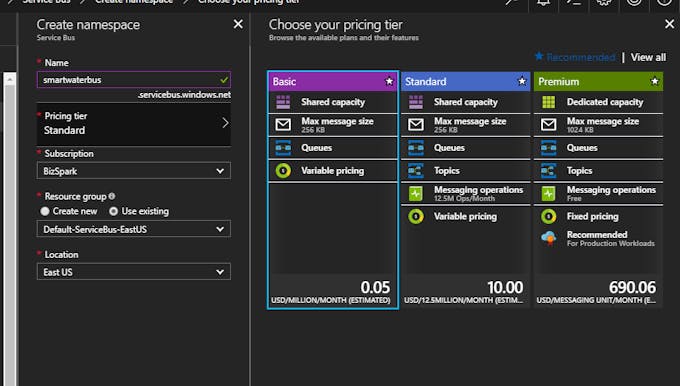This screenshot has height=386, width=680.
Task: Click the Premium Dedicated capacity grid icon
Action: (549, 102)
